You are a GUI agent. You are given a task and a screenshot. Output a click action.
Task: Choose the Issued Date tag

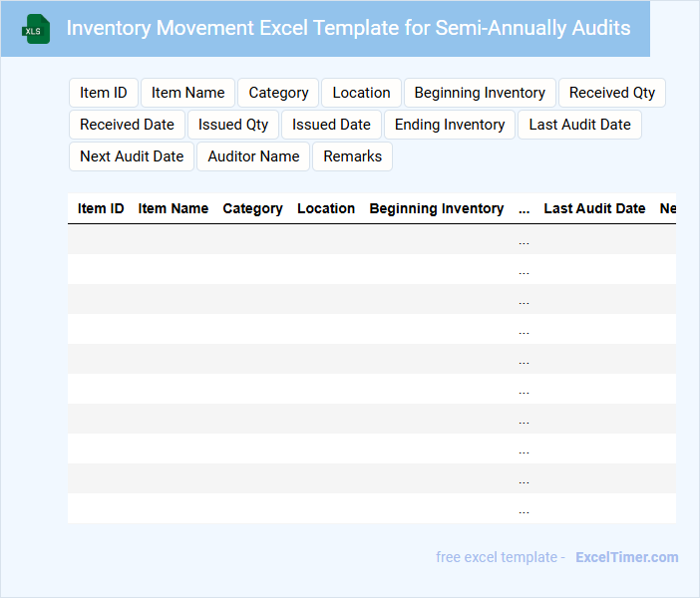pos(331,125)
